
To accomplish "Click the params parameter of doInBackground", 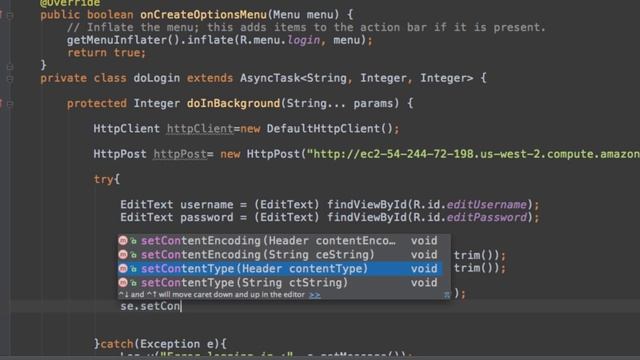I will pyautogui.click(x=373, y=104).
